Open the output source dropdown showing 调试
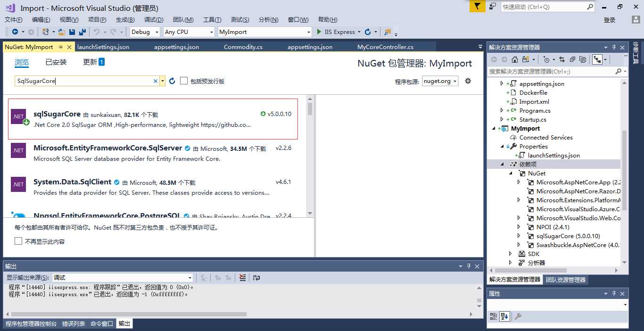644x331 pixels. click(x=123, y=278)
